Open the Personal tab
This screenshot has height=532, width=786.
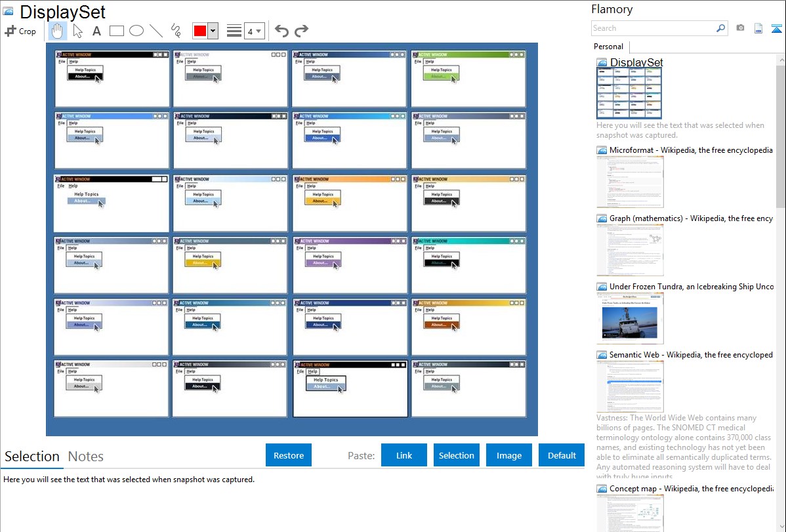coord(608,47)
